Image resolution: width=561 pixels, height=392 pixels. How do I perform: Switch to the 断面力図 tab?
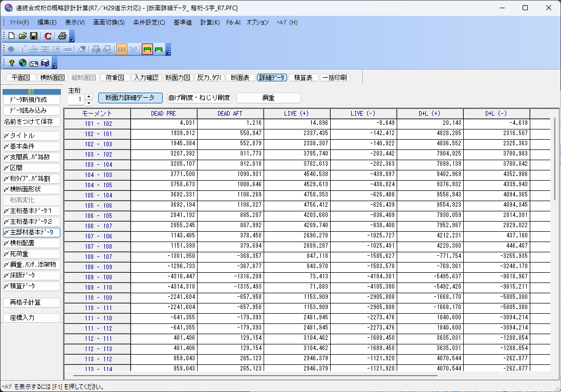coord(178,78)
